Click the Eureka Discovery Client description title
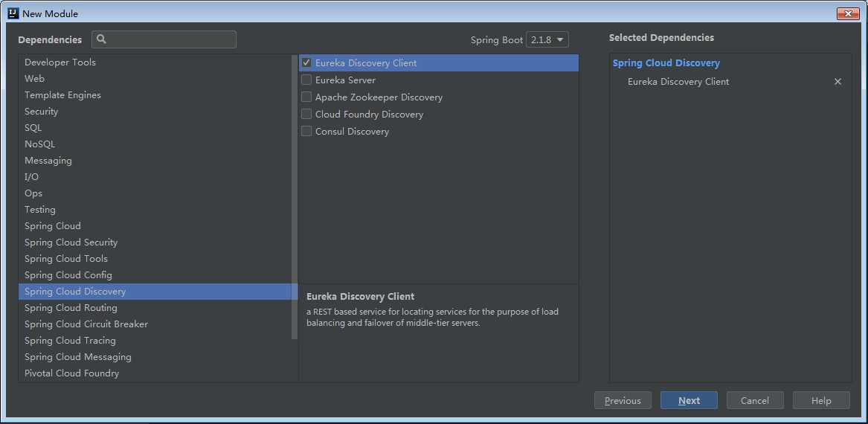868x424 pixels. (x=361, y=297)
